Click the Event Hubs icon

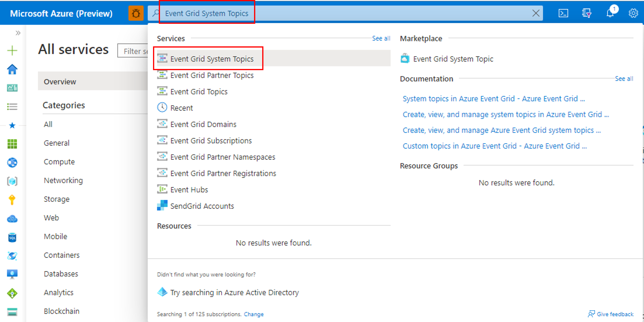pos(163,189)
